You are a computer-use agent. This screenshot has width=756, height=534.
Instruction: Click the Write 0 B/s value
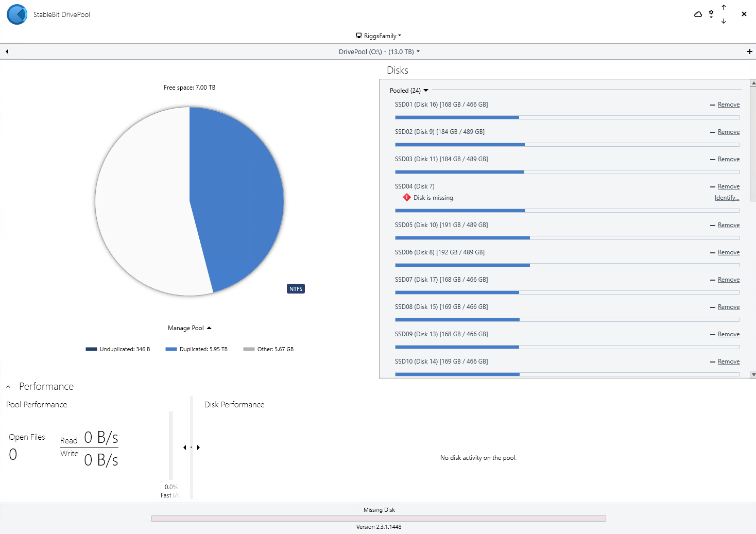(101, 460)
